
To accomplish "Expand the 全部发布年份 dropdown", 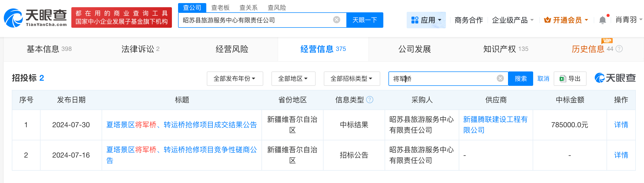I will tap(235, 79).
